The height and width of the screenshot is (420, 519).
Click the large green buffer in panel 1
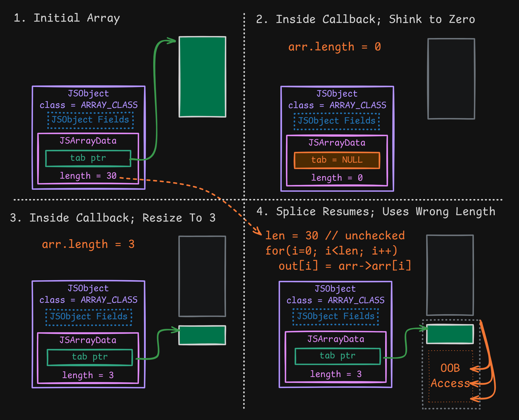(x=202, y=77)
